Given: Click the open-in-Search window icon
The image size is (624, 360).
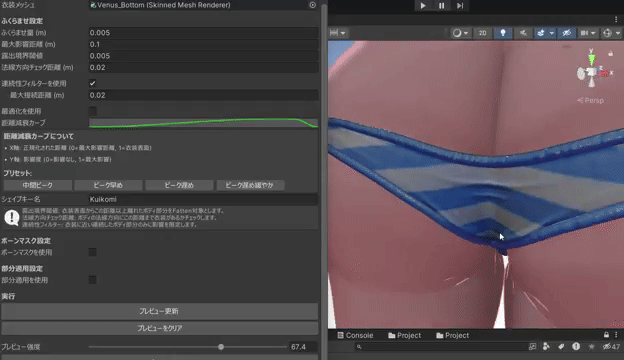Looking at the screenshot, I should coord(532,347).
